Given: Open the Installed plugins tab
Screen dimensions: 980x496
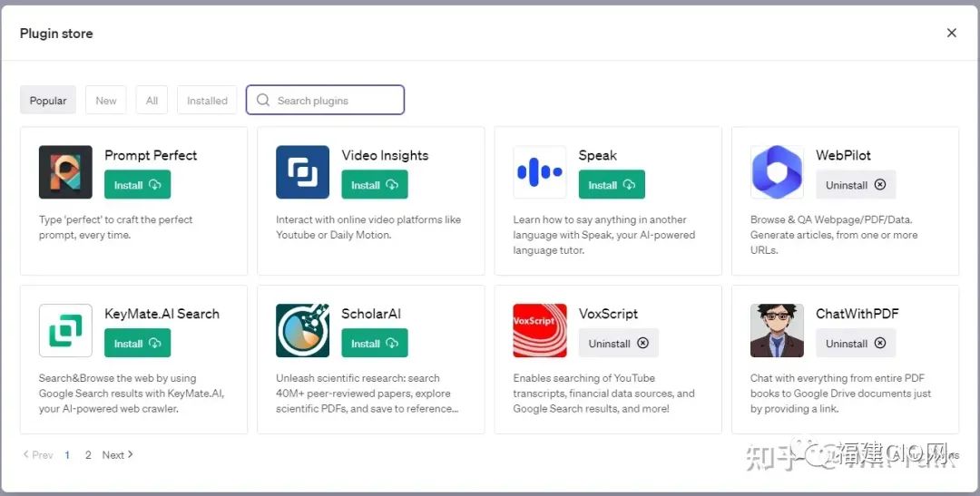Looking at the screenshot, I should 207,101.
